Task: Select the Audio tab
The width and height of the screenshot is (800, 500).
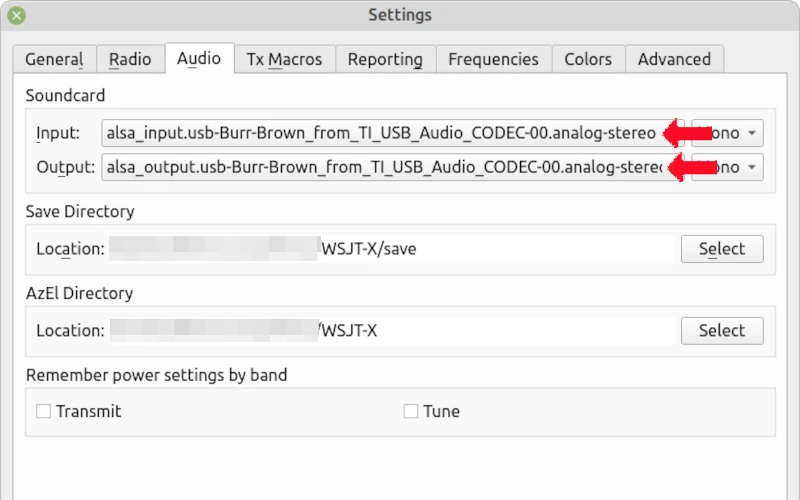Action: tap(199, 58)
